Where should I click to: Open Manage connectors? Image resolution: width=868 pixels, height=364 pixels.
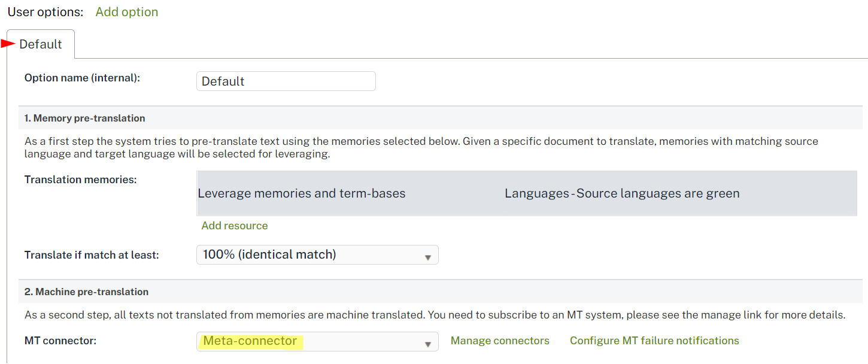pyautogui.click(x=500, y=340)
